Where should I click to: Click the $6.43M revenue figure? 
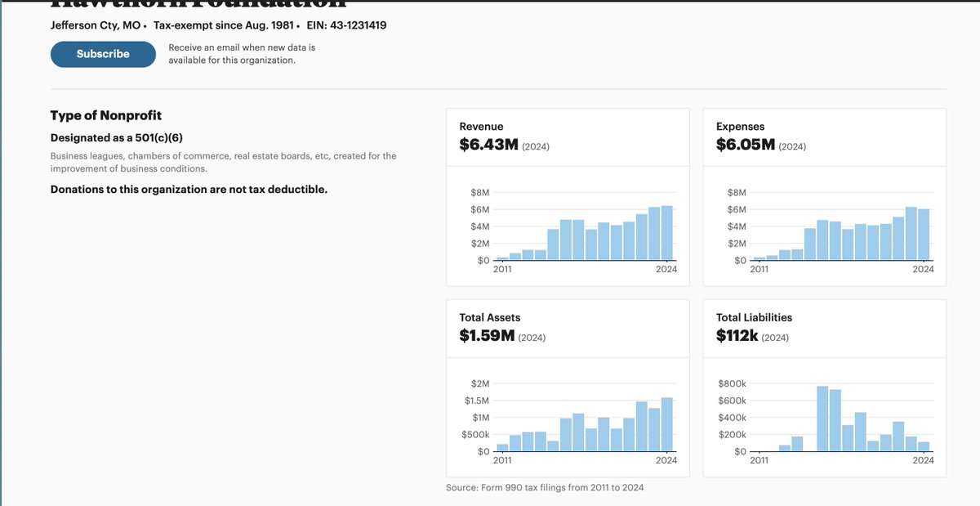[488, 145]
